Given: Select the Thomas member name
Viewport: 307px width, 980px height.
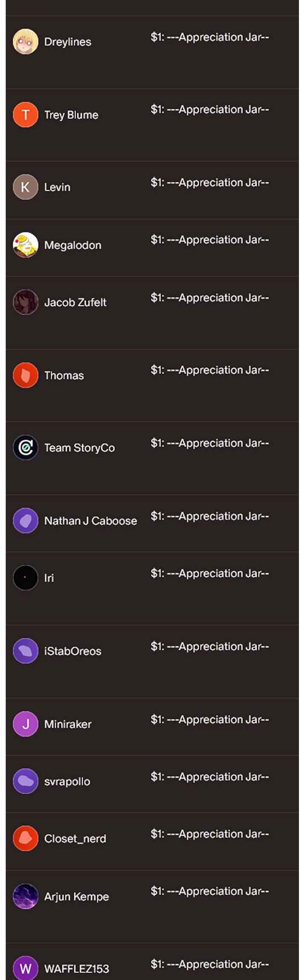Looking at the screenshot, I should (x=64, y=376).
